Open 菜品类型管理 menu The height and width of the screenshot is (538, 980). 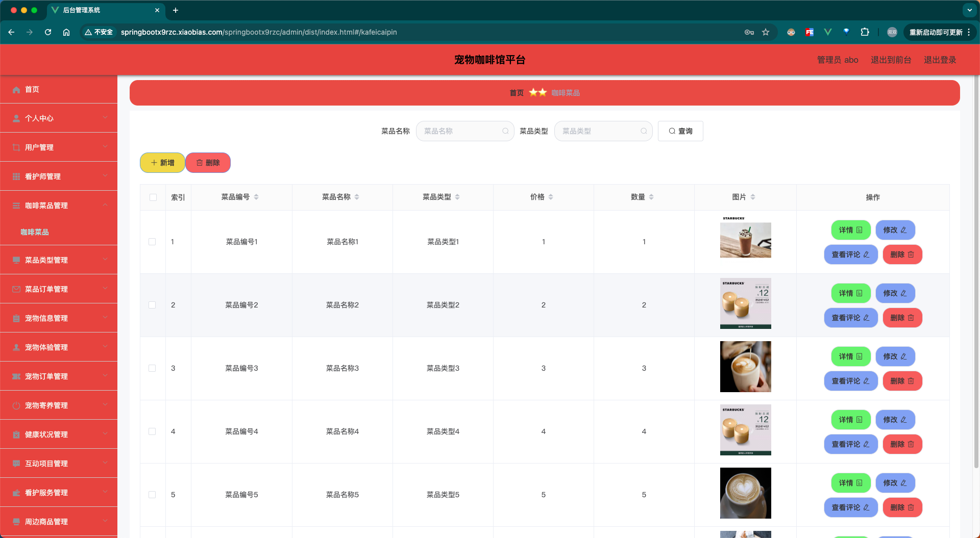tap(59, 260)
